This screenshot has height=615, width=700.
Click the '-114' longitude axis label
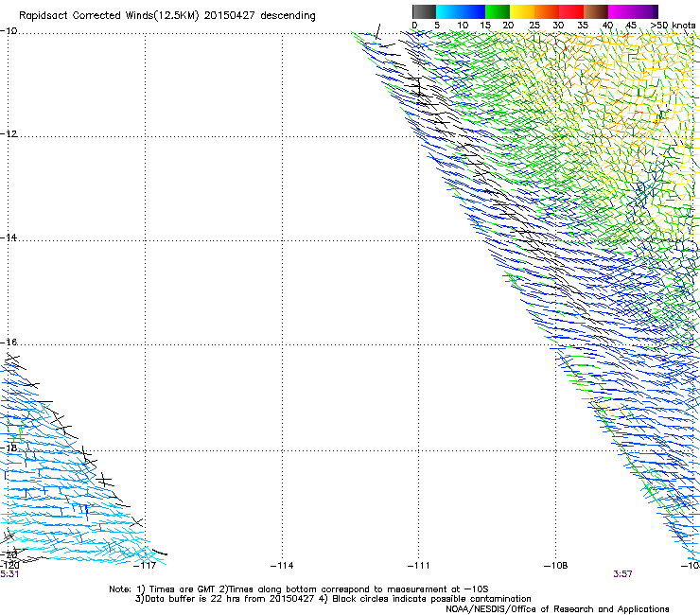point(282,566)
